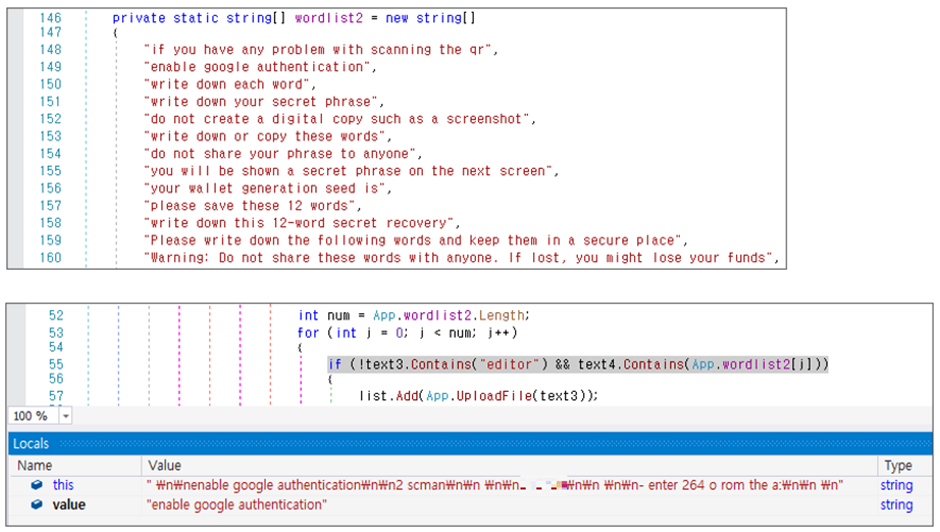Click the string type link for 'value'
This screenshot has height=532, width=940.
tap(896, 504)
